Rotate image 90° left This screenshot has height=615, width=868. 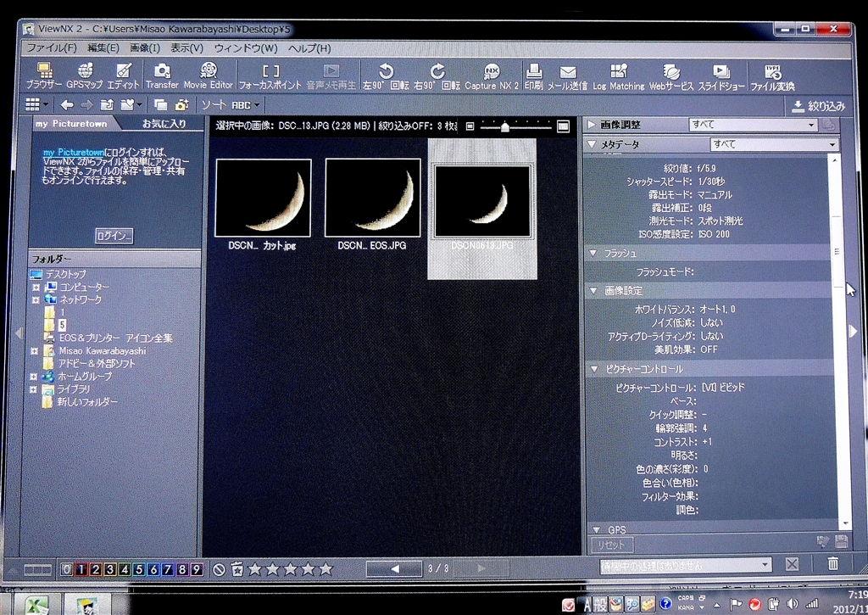pos(386,75)
